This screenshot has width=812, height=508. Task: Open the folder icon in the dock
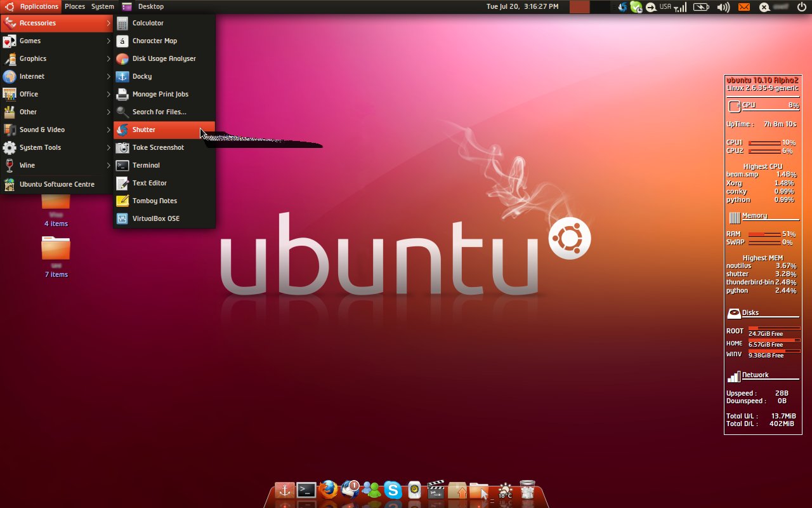(x=479, y=491)
